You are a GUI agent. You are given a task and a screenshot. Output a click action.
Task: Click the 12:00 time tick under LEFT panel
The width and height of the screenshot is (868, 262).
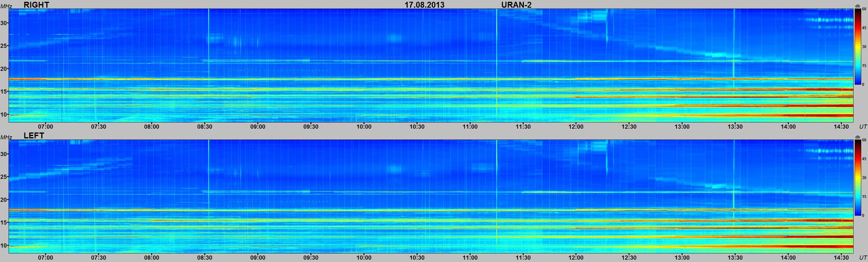576,258
